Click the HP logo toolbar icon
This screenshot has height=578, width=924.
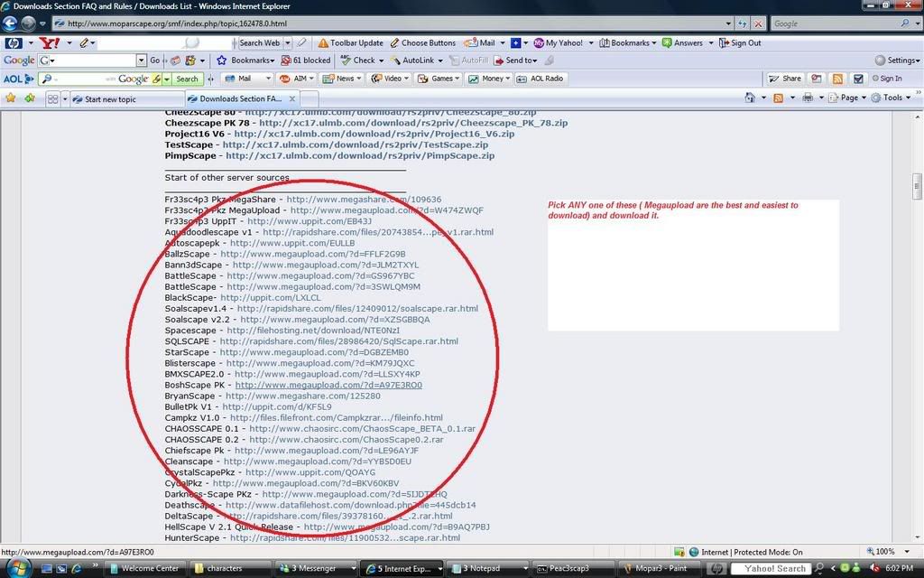[x=14, y=43]
